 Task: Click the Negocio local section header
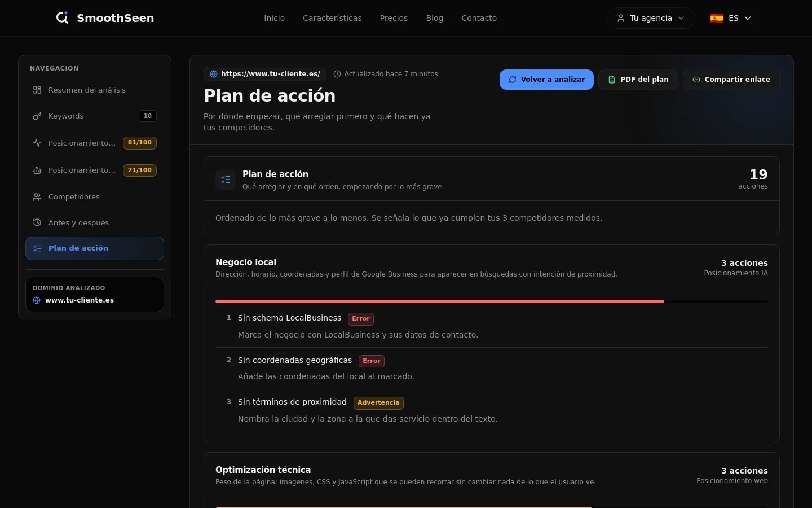(x=492, y=267)
